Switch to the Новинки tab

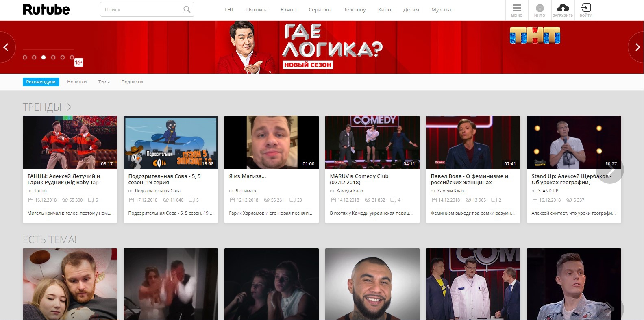[x=77, y=82]
